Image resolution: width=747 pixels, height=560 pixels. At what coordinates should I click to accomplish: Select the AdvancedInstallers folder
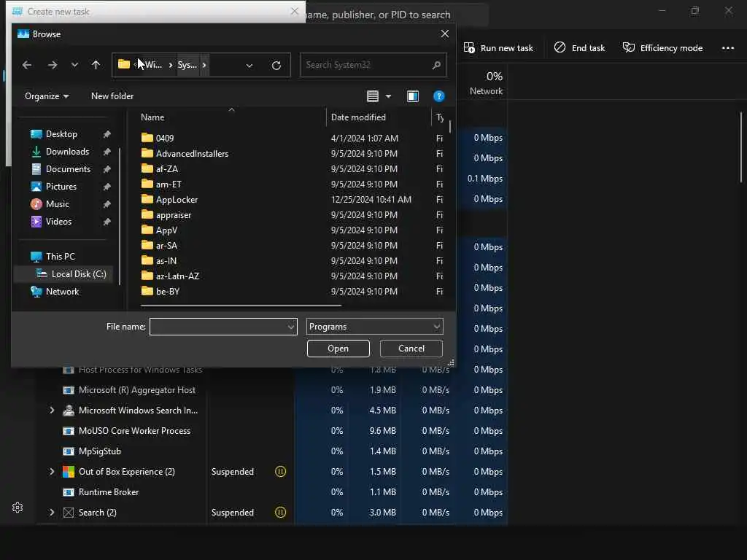point(192,153)
